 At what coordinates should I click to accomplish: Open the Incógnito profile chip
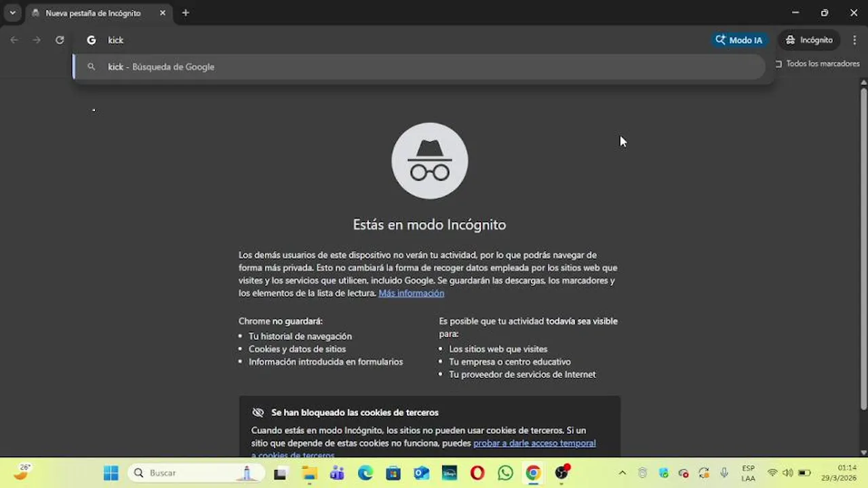pos(809,40)
